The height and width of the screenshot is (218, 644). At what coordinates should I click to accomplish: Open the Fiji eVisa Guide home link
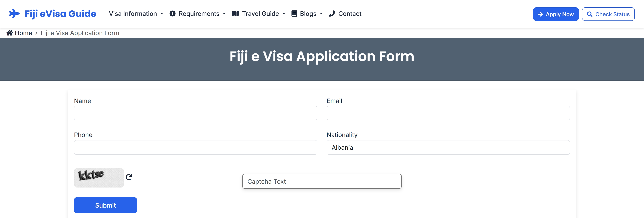(x=60, y=14)
